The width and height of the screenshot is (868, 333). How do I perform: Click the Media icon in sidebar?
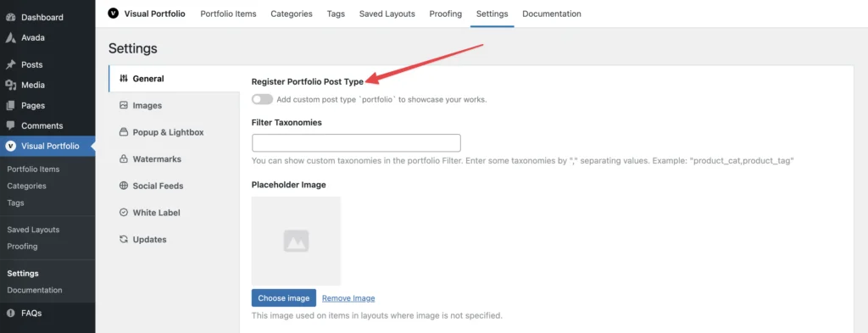point(10,86)
